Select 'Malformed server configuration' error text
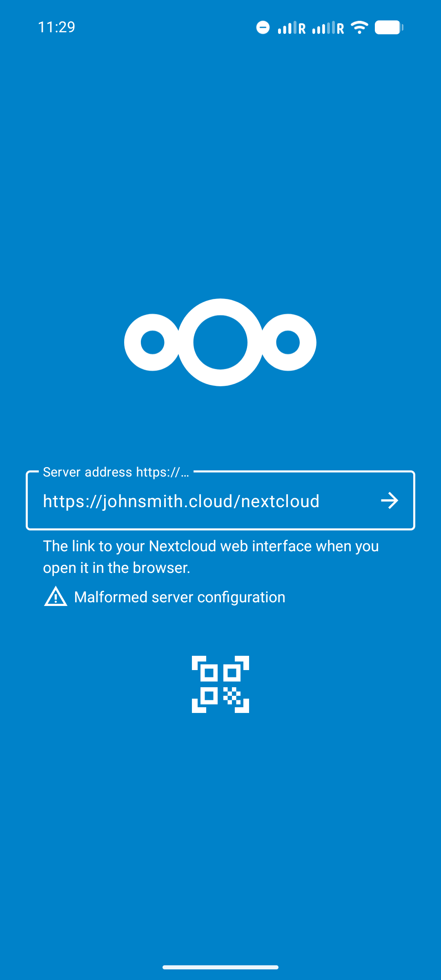441x980 pixels. pyautogui.click(x=180, y=597)
